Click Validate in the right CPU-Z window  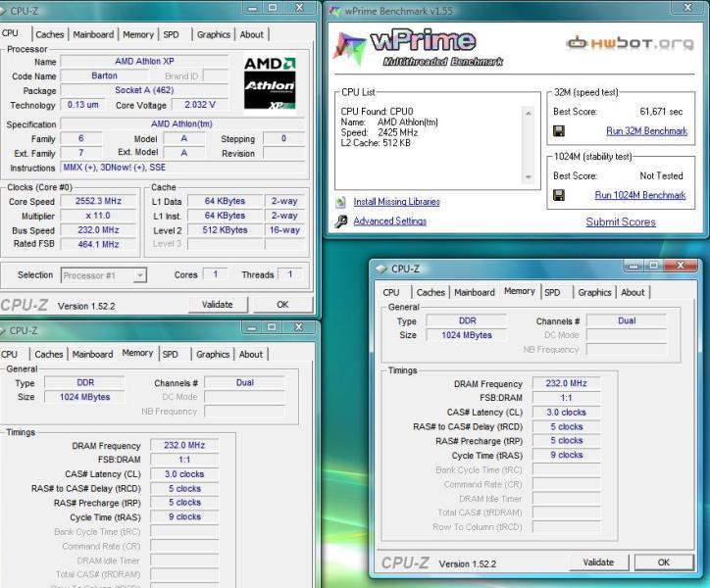click(598, 563)
